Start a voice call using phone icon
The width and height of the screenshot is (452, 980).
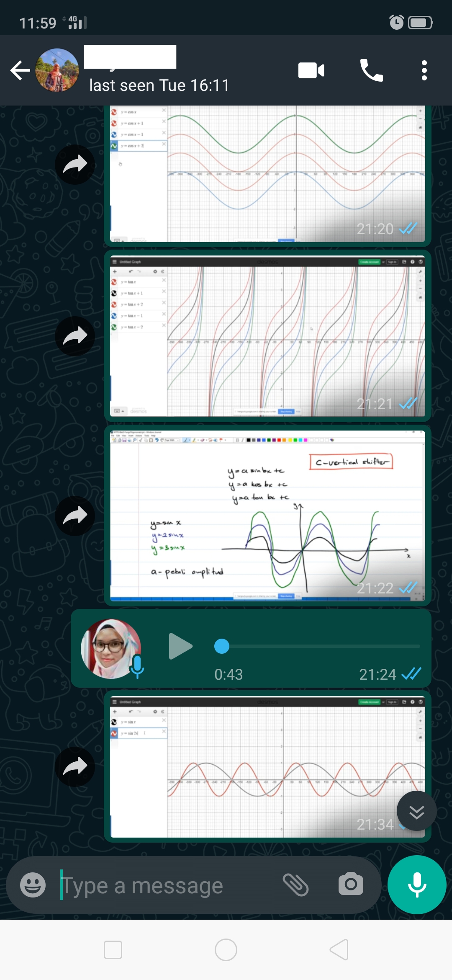(371, 70)
